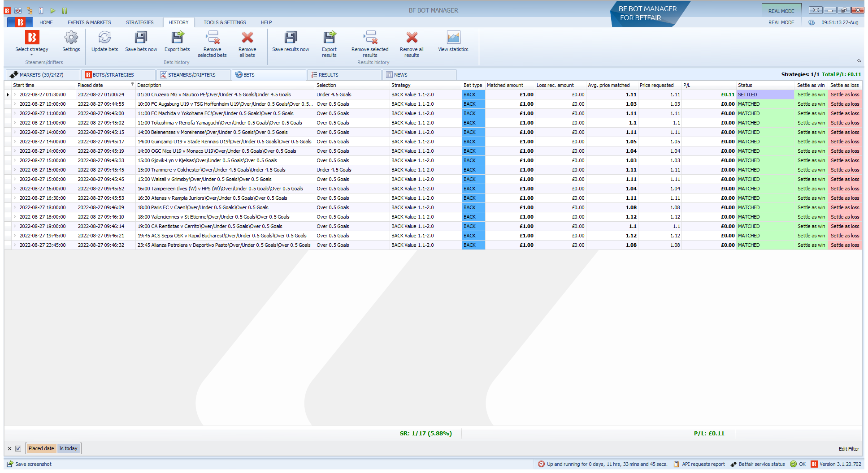Click the screenshot camera icon in title bar
Image resolution: width=868 pixels, height=473 pixels.
(x=18, y=11)
